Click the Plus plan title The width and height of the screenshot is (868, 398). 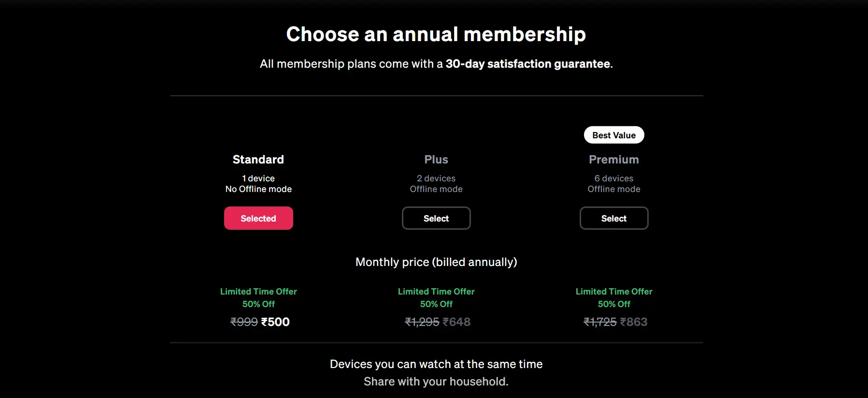(x=436, y=159)
